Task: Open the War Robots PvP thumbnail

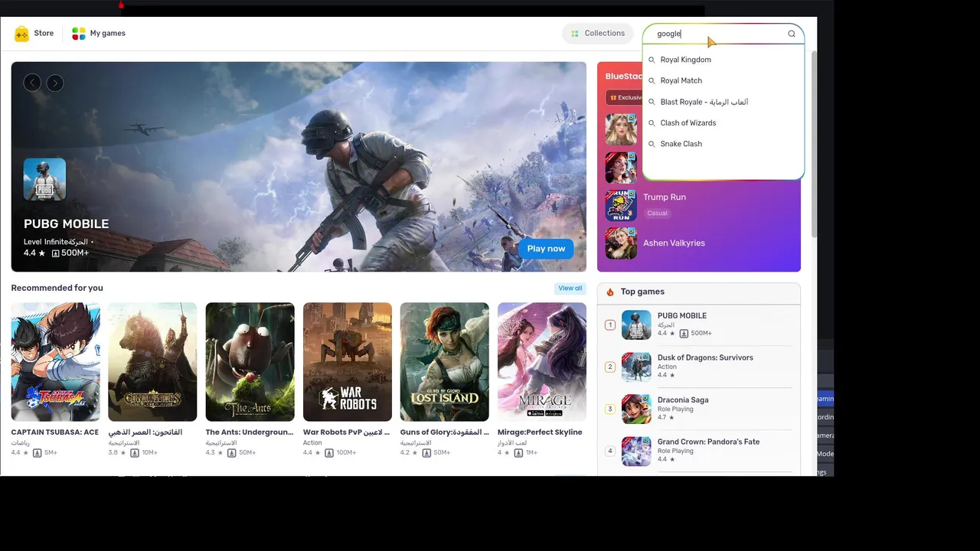Action: click(348, 362)
